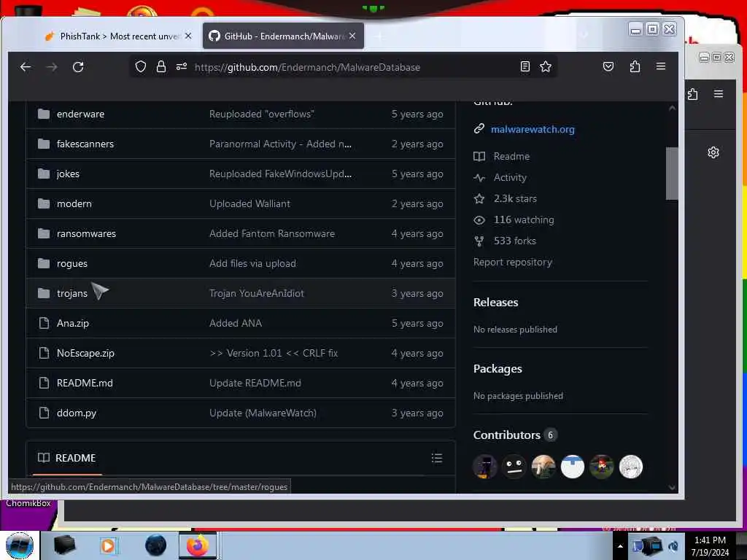Image resolution: width=747 pixels, height=560 pixels.
Task: Open Firefox application hamburger menu
Action: tap(661, 66)
